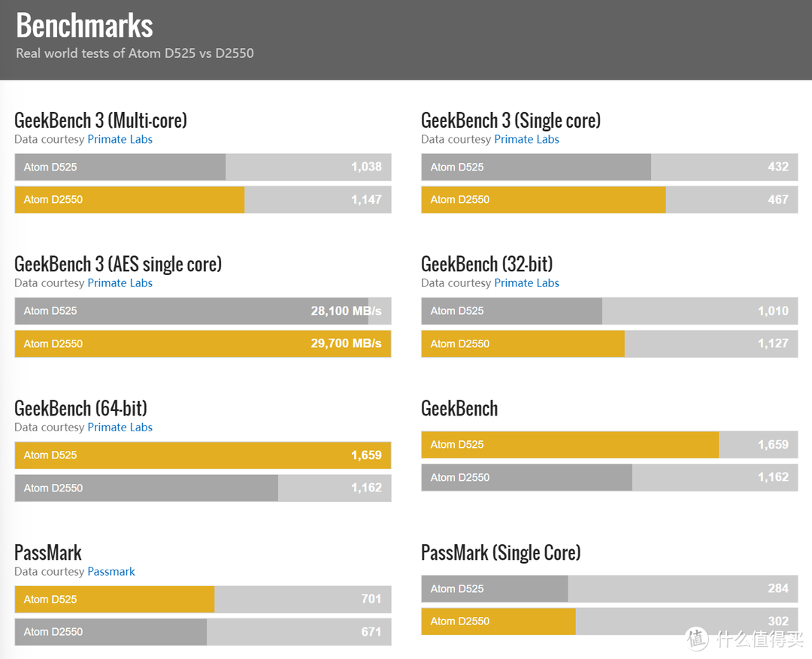Click the Benchmarks page heading
The width and height of the screenshot is (812, 659).
point(84,26)
